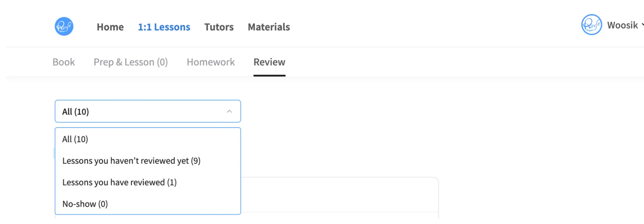Pick Lessons you have reviewed (1)
The width and height of the screenshot is (644, 224).
(119, 182)
